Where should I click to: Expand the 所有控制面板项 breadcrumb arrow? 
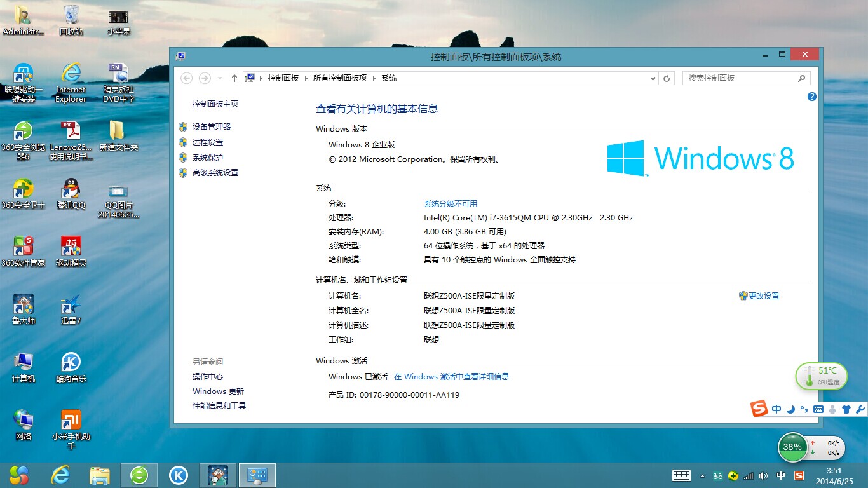374,78
